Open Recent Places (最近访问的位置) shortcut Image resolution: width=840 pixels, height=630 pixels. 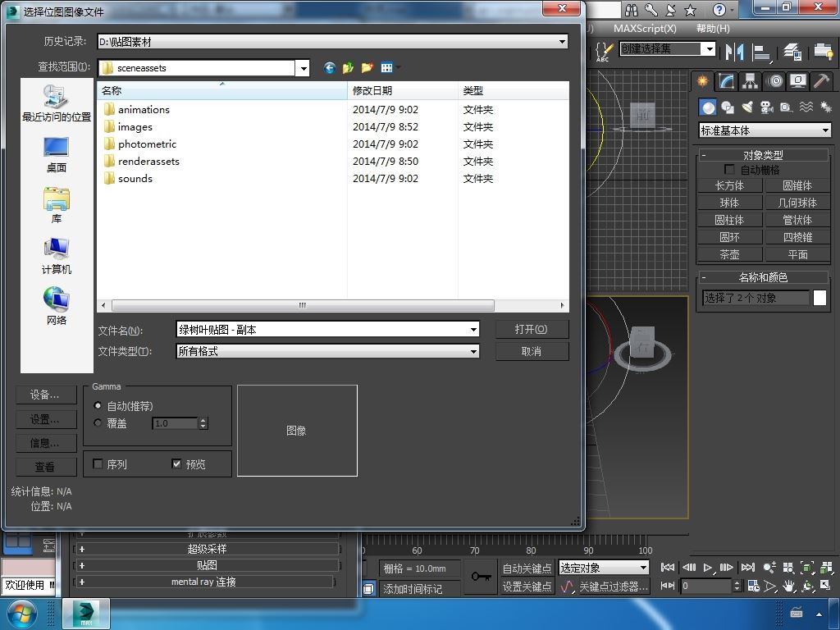(57, 104)
